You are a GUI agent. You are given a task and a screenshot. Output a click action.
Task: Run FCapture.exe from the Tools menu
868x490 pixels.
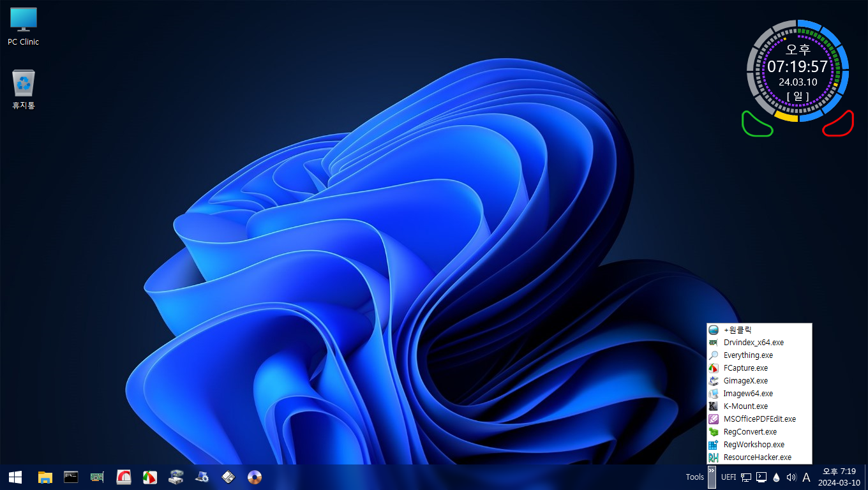coord(759,368)
